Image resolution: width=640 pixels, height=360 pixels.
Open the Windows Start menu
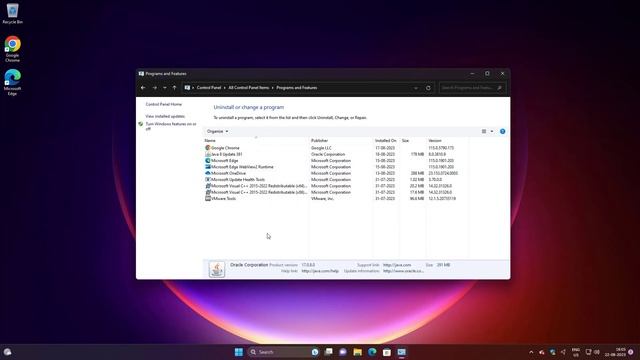(x=239, y=352)
